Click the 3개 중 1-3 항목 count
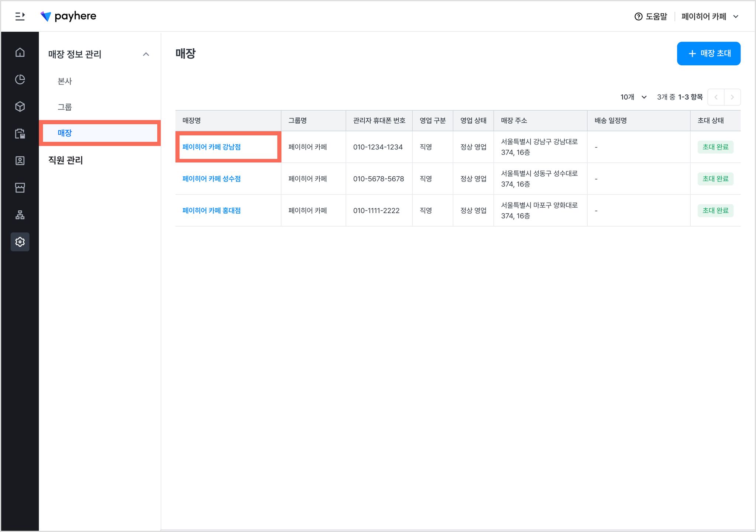This screenshot has height=532, width=756. coord(680,97)
